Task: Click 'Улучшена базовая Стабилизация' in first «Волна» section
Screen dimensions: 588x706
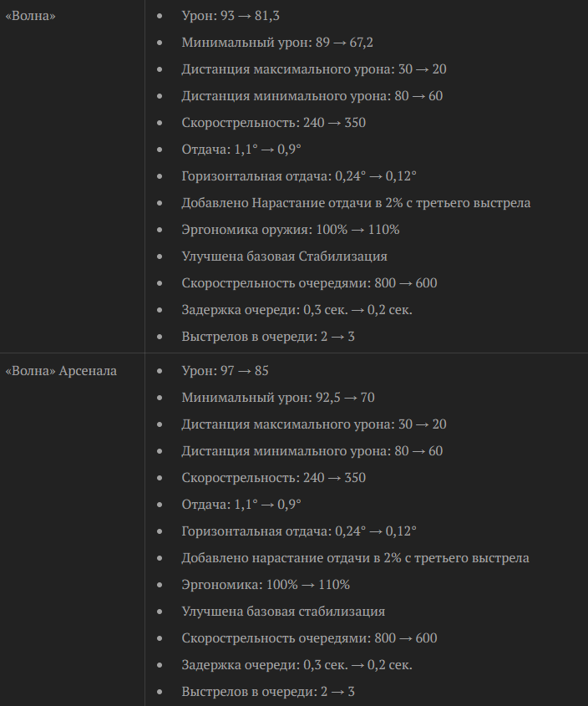Action: point(284,256)
